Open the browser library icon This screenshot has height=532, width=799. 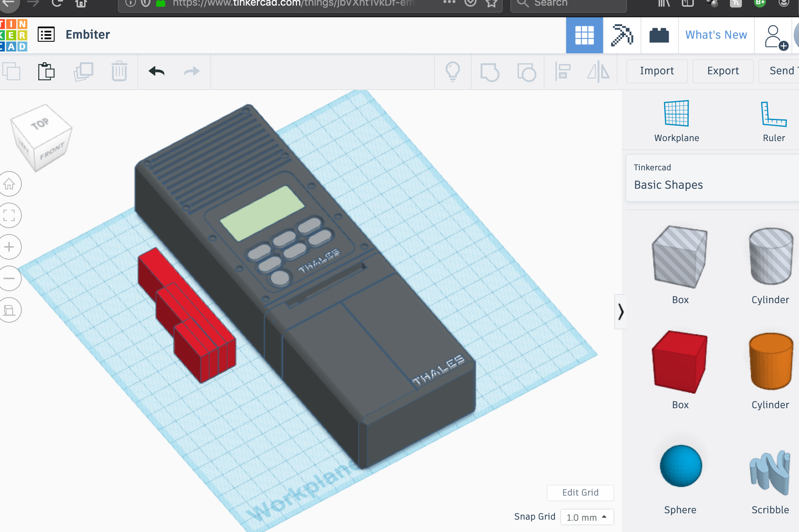pos(664,3)
